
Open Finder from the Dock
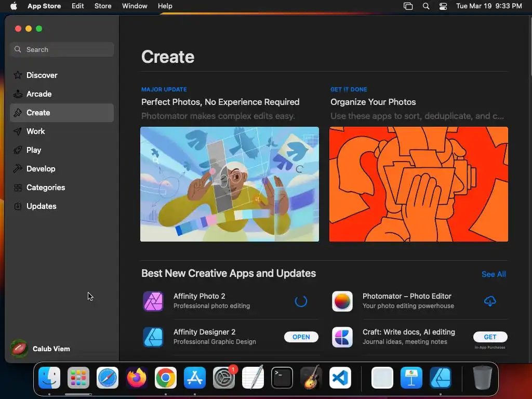coord(49,378)
